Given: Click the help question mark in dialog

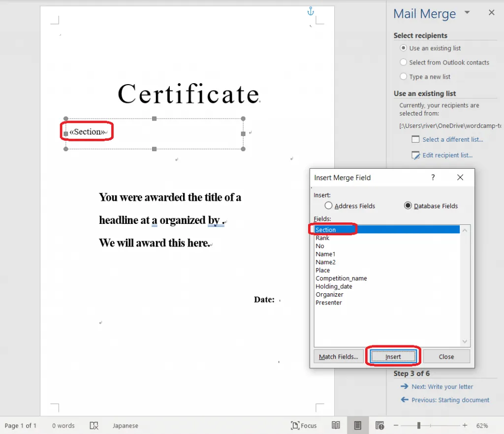Looking at the screenshot, I should point(433,178).
